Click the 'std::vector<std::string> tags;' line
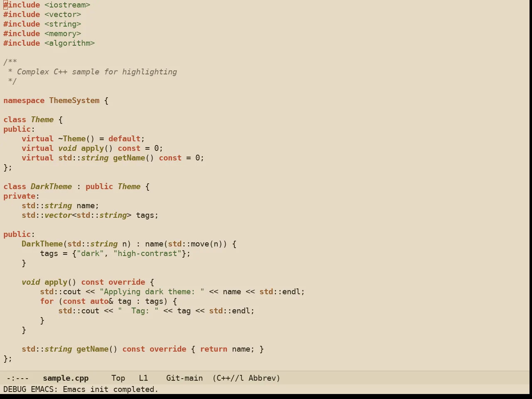The width and height of the screenshot is (532, 399). pyautogui.click(x=90, y=215)
